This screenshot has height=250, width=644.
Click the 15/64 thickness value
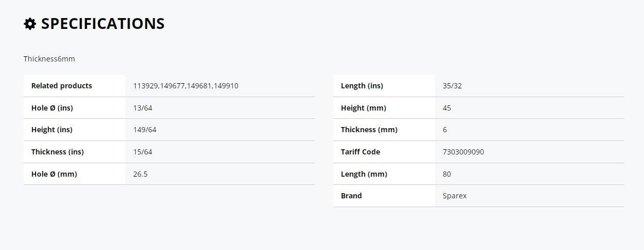pyautogui.click(x=142, y=152)
